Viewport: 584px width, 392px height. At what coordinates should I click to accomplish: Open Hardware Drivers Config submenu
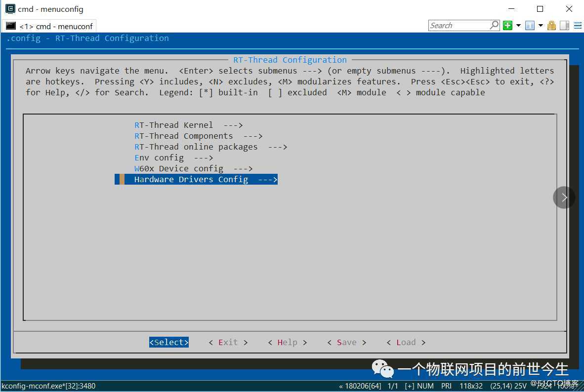pos(196,179)
